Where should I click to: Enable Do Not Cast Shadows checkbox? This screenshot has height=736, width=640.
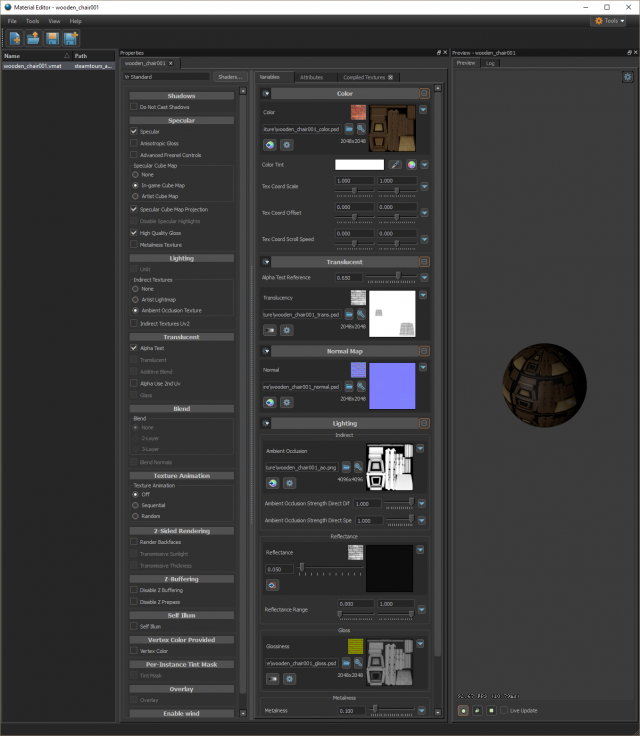(x=134, y=107)
